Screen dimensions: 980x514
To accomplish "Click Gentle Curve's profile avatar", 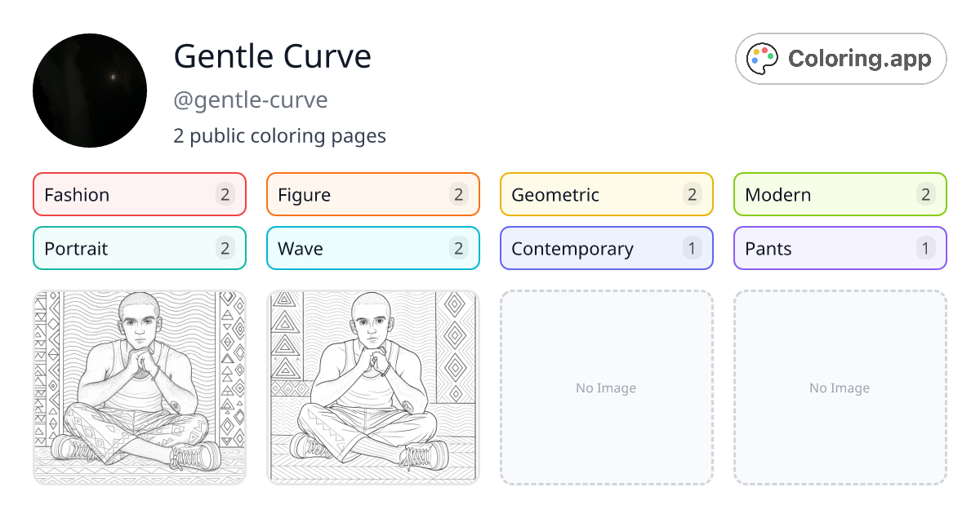I will [90, 91].
